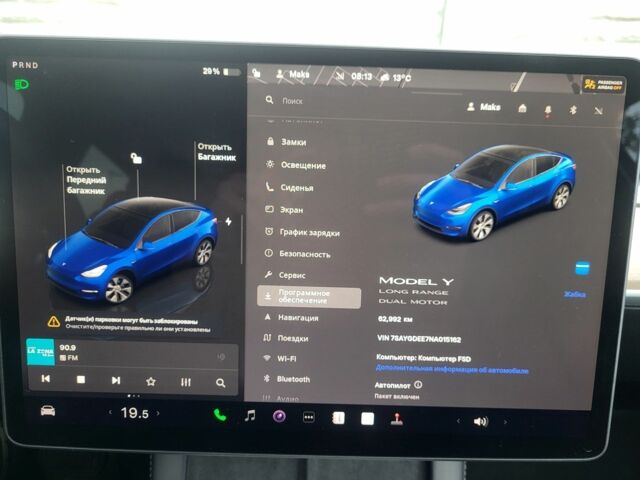Skip to the next radio station
Screen dimensions: 640x480
pos(116,381)
